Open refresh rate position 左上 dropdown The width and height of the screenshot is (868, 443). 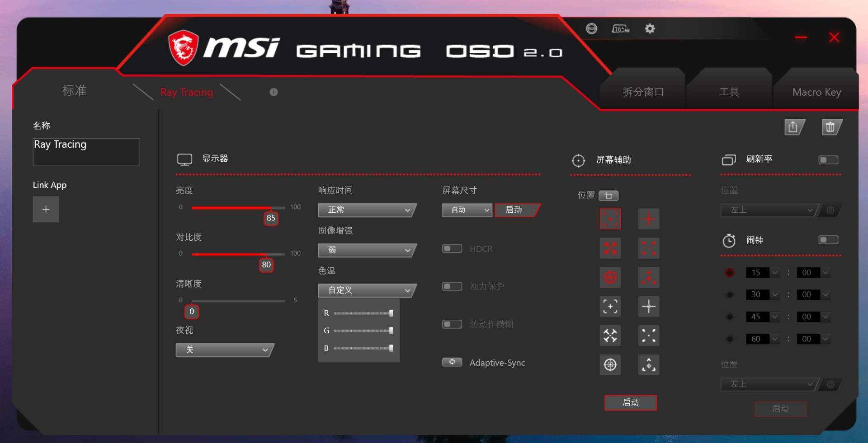(x=769, y=210)
